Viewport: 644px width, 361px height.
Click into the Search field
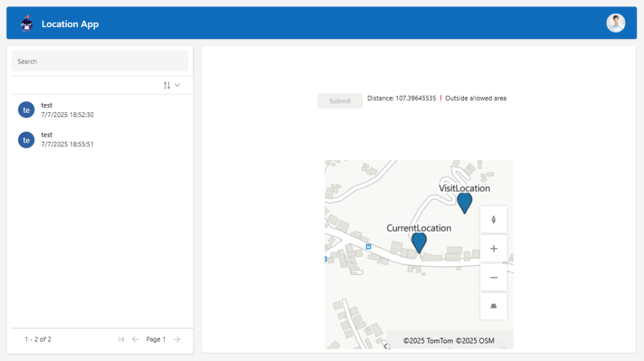pos(99,61)
